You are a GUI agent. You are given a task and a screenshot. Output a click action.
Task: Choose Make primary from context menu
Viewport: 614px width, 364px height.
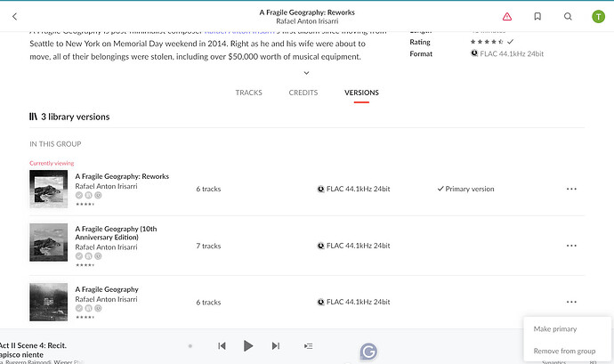(x=554, y=329)
